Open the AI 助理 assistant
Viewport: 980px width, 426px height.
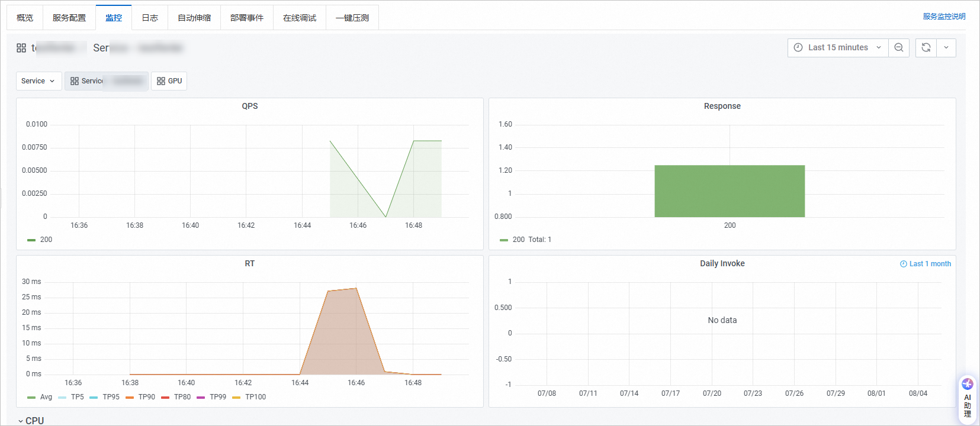[x=968, y=398]
